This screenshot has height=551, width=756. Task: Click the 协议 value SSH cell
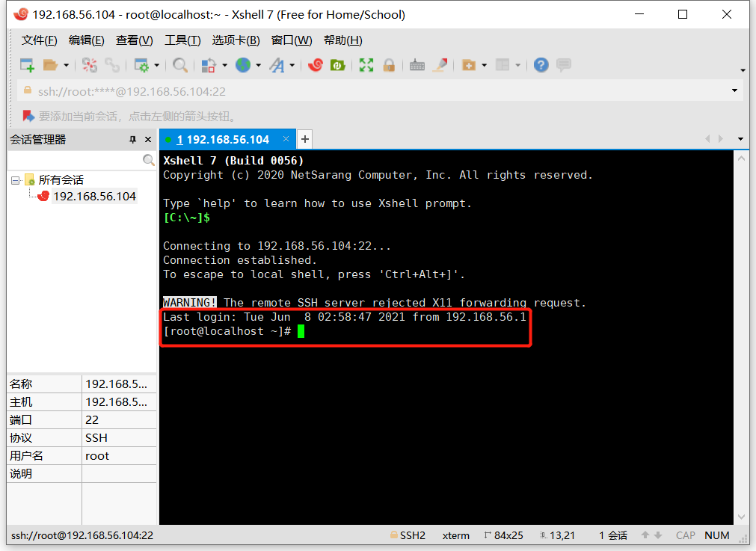coord(119,438)
